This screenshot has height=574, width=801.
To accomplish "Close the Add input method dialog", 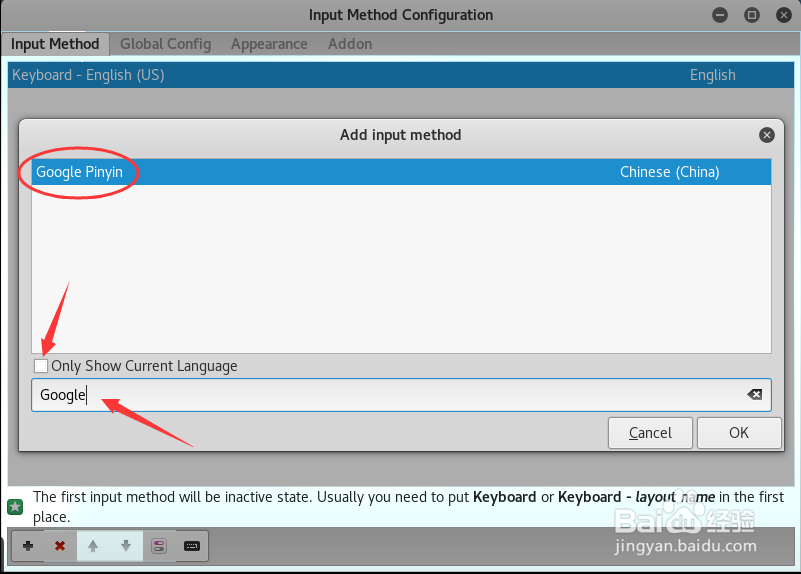I will (x=766, y=135).
